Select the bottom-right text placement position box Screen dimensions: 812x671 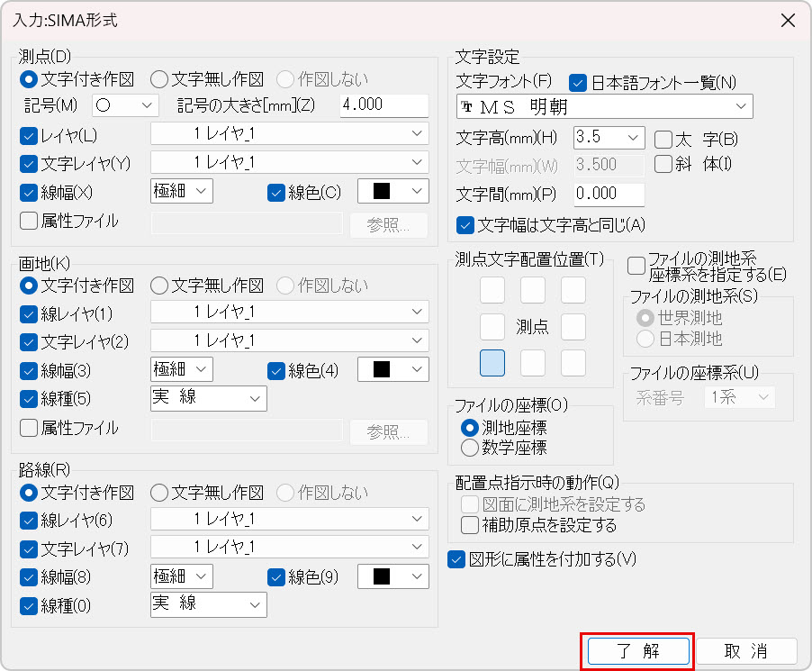573,363
